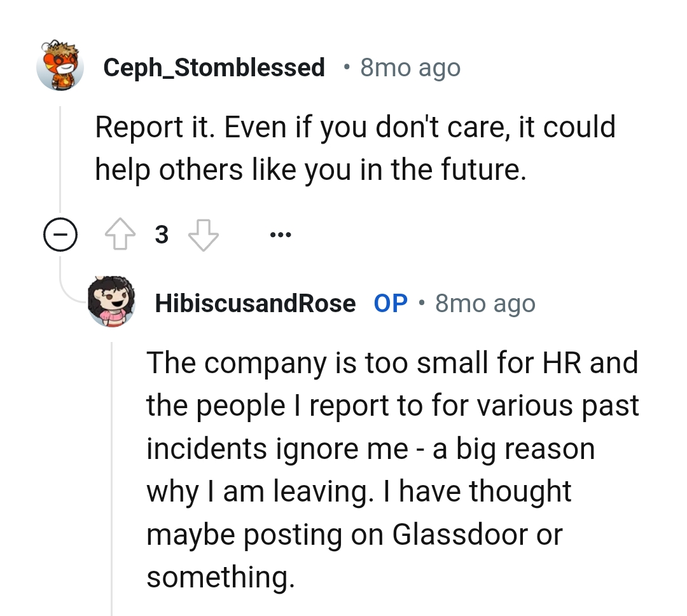Click the 'help others like you' comment line
This screenshot has height=616, width=687.
pos(310,169)
